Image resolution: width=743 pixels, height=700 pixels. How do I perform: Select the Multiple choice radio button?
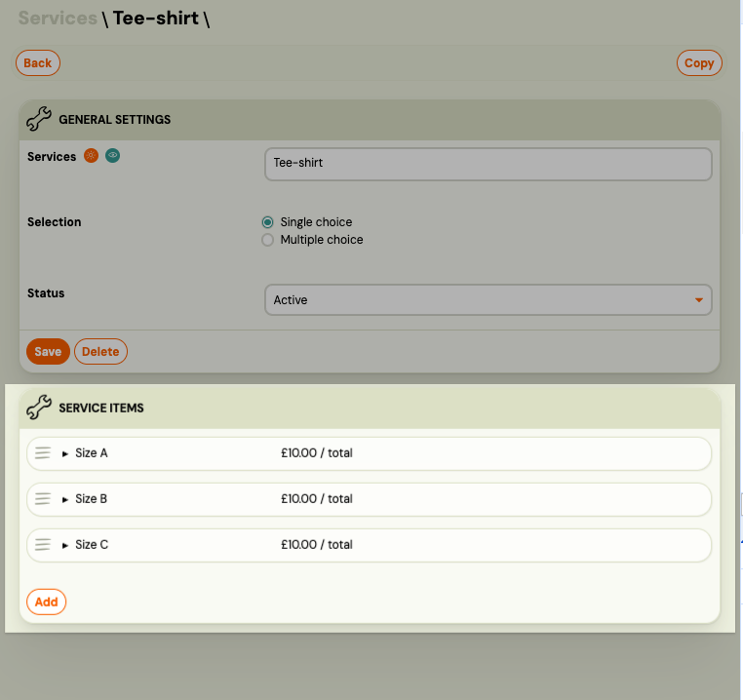(268, 240)
